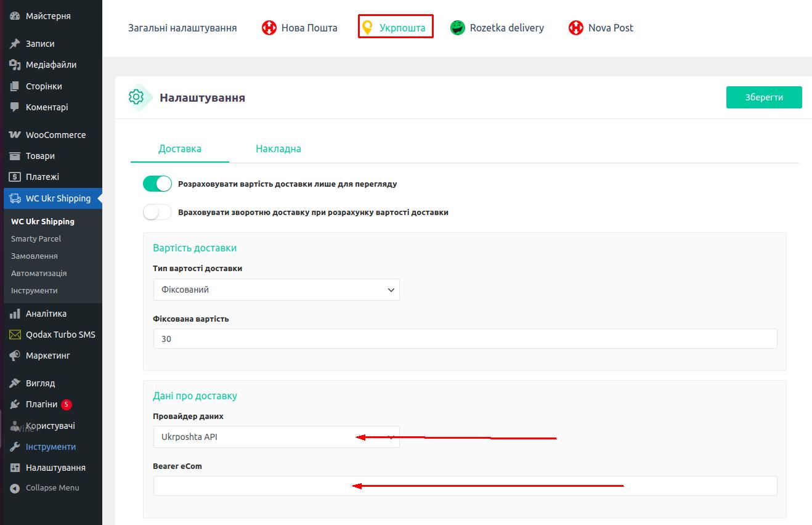Viewport: 812px width, 525px height.
Task: Click the Аналітика bar chart icon
Action: pyautogui.click(x=15, y=314)
